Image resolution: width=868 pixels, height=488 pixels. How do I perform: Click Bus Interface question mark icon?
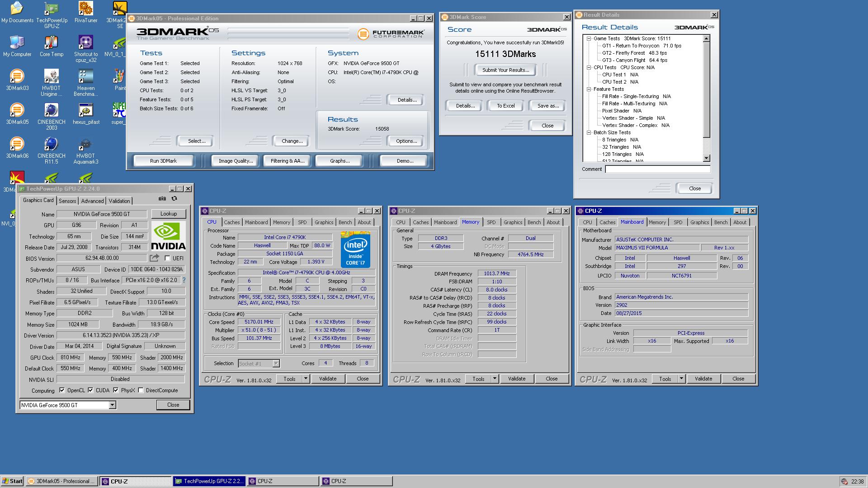184,280
